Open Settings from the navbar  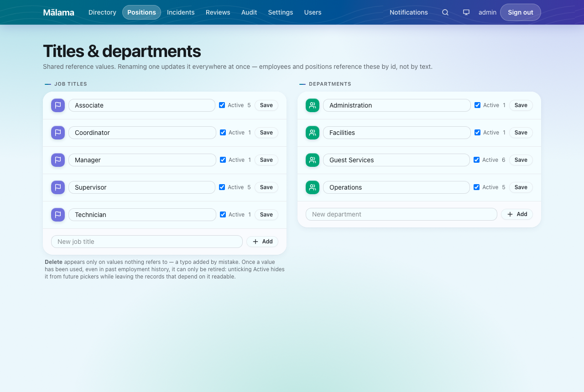point(281,12)
